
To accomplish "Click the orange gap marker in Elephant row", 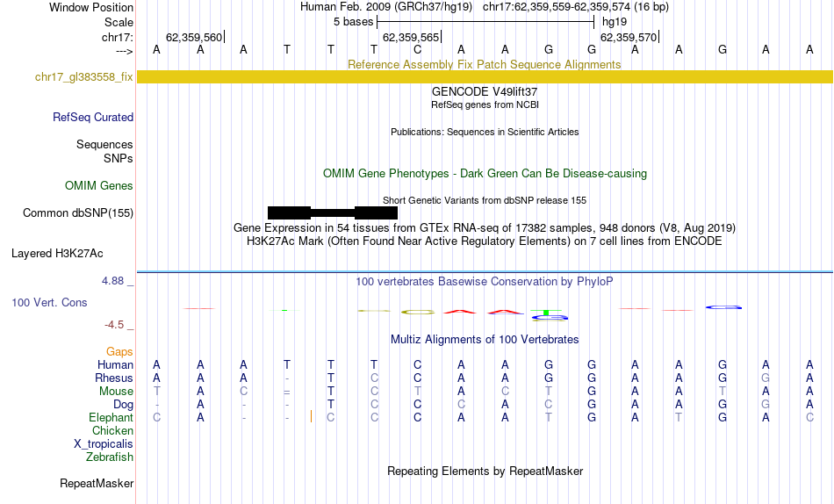I will (311, 417).
